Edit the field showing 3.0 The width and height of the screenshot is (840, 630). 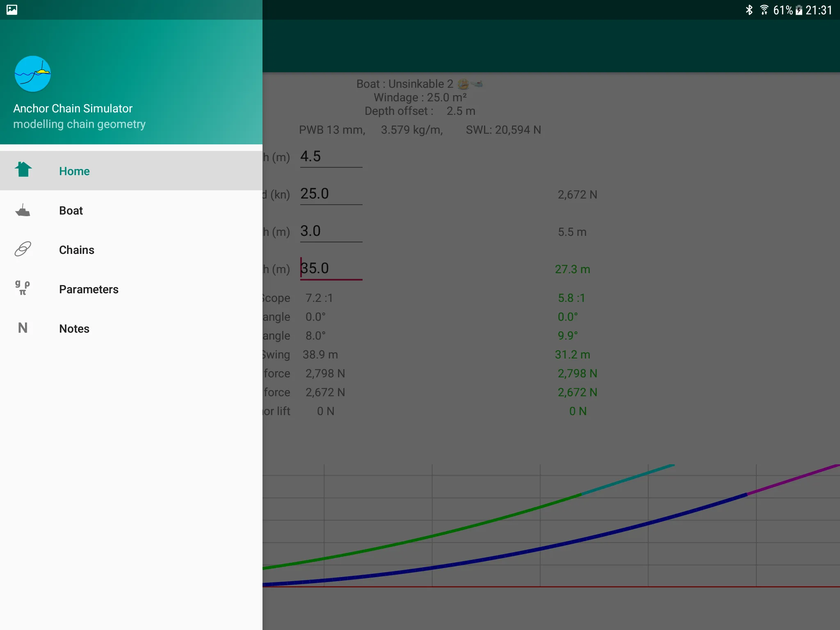point(331,231)
